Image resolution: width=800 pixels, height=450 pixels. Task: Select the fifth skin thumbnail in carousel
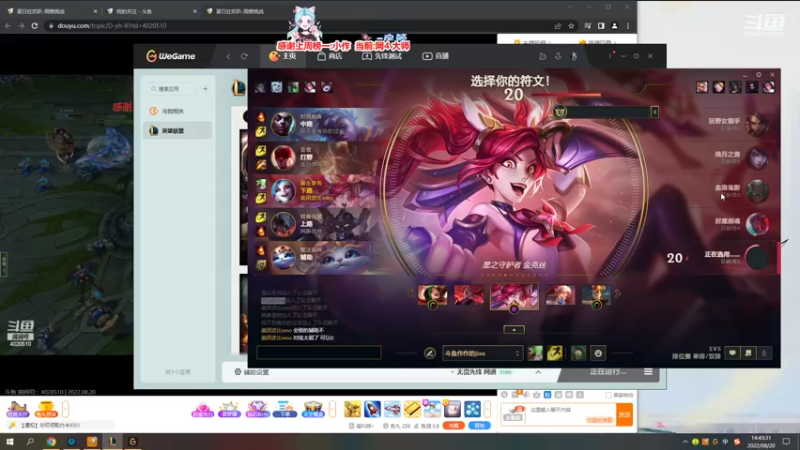coord(596,295)
